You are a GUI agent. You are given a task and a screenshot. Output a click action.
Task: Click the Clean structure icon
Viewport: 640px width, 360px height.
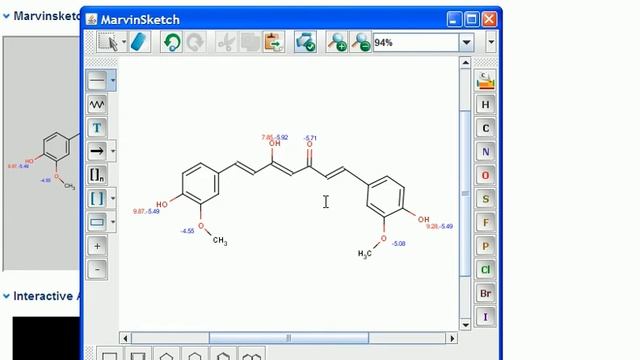pos(305,42)
